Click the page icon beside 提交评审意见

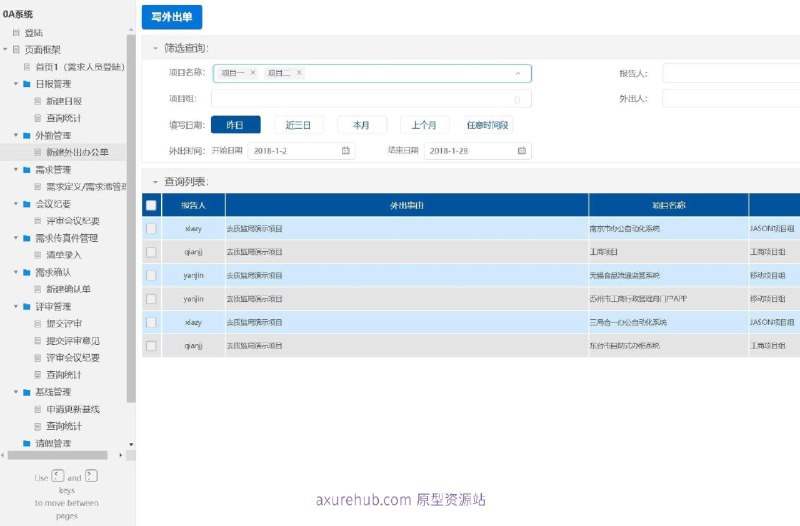[37, 341]
